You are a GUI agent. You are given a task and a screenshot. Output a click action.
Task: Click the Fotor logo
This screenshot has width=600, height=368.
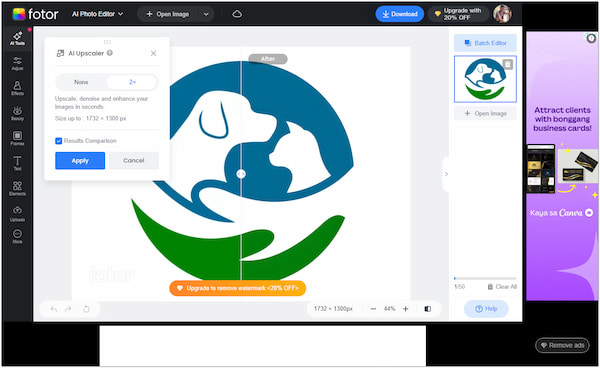[36, 14]
